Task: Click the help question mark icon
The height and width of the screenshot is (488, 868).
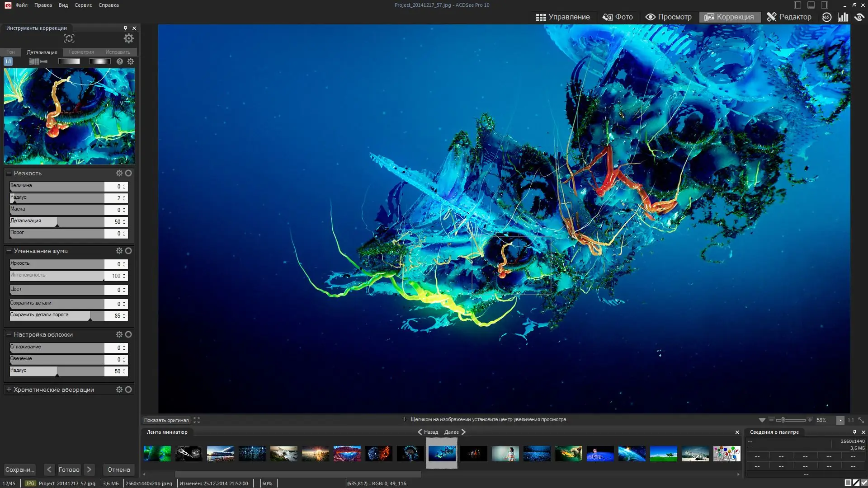Action: click(x=120, y=61)
